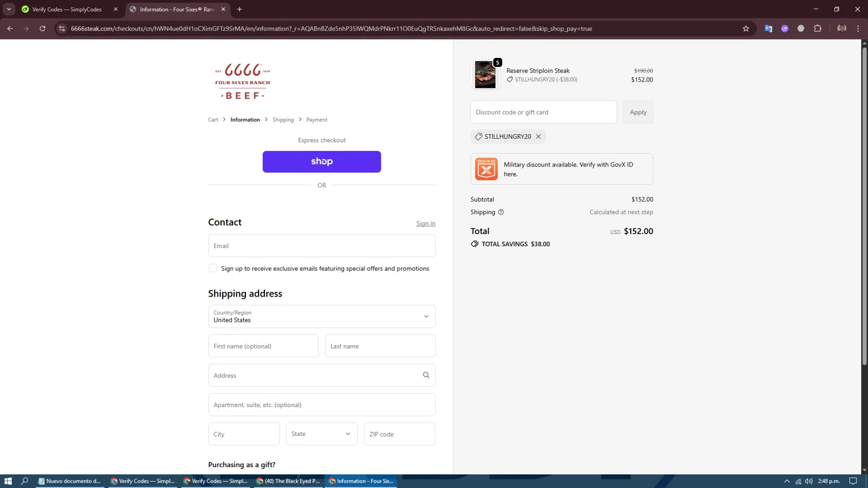Close the Information Four Sixes tab
The image size is (868, 488).
tap(223, 9)
